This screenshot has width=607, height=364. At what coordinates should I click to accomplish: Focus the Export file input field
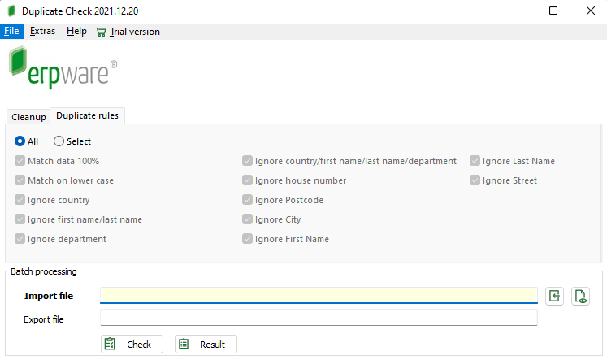point(319,318)
